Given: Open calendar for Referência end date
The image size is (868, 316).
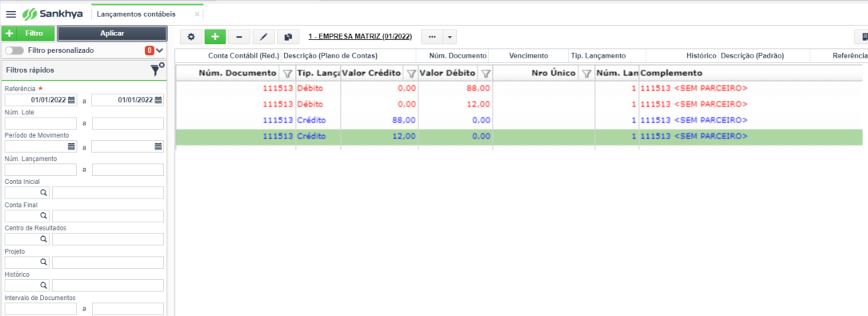Looking at the screenshot, I should [x=158, y=100].
